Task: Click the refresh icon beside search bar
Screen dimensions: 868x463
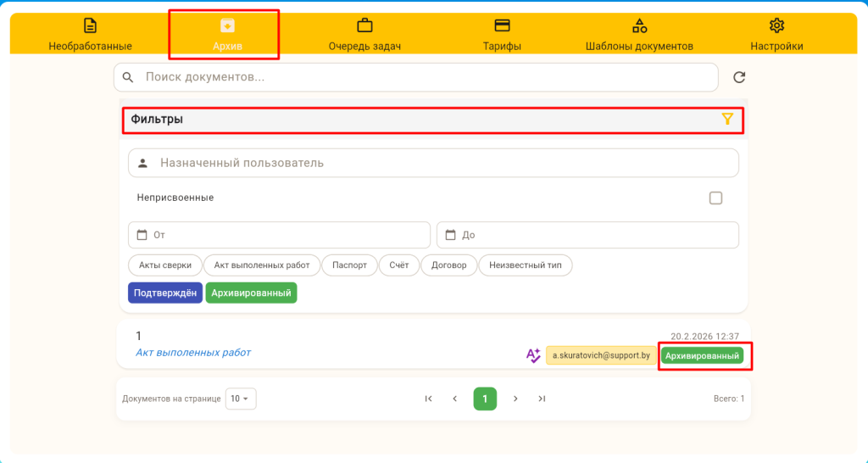Action: [x=739, y=77]
